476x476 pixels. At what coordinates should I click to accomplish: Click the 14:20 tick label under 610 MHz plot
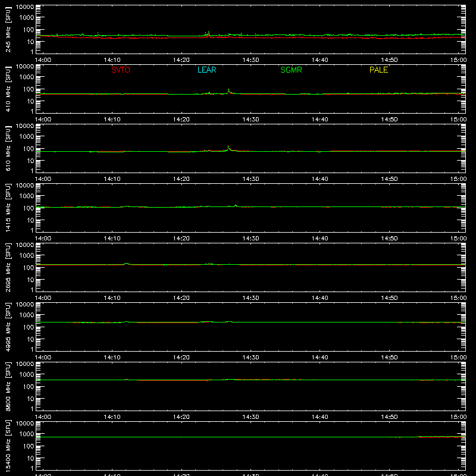click(x=181, y=179)
